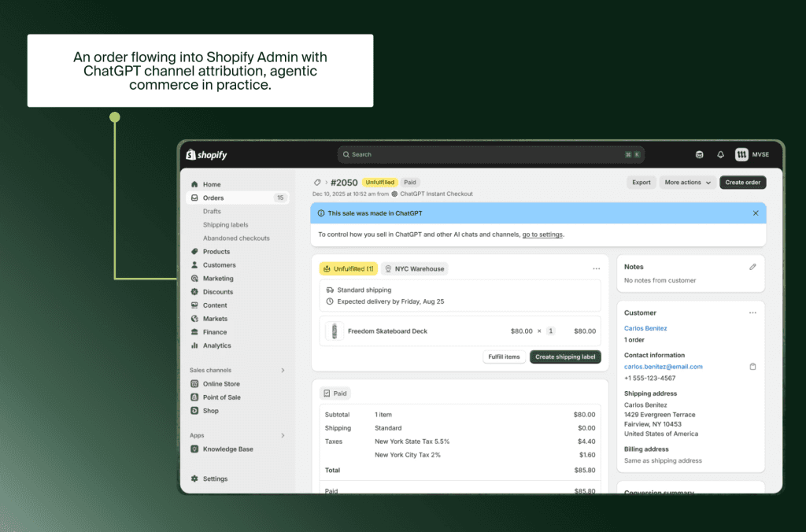This screenshot has height=532, width=806.
Task: Click the Export button
Action: (641, 183)
